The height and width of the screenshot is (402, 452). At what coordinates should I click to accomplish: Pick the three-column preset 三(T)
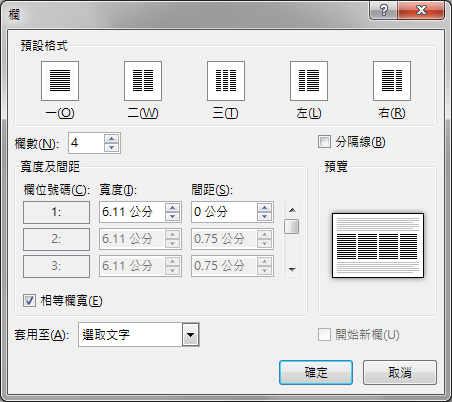[x=226, y=81]
